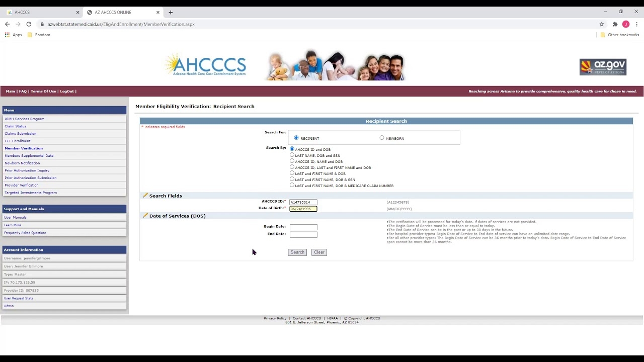The width and height of the screenshot is (644, 362).
Task: Open the Apps shortcut grid icon
Action: [x=7, y=35]
